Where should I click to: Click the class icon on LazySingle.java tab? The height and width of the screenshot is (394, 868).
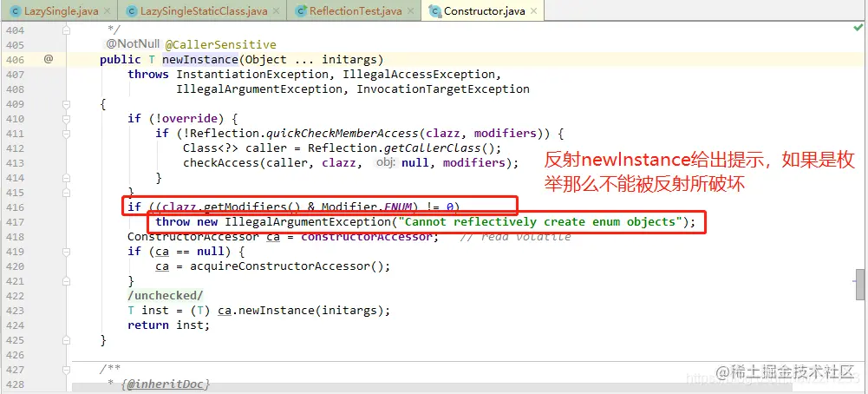point(15,11)
